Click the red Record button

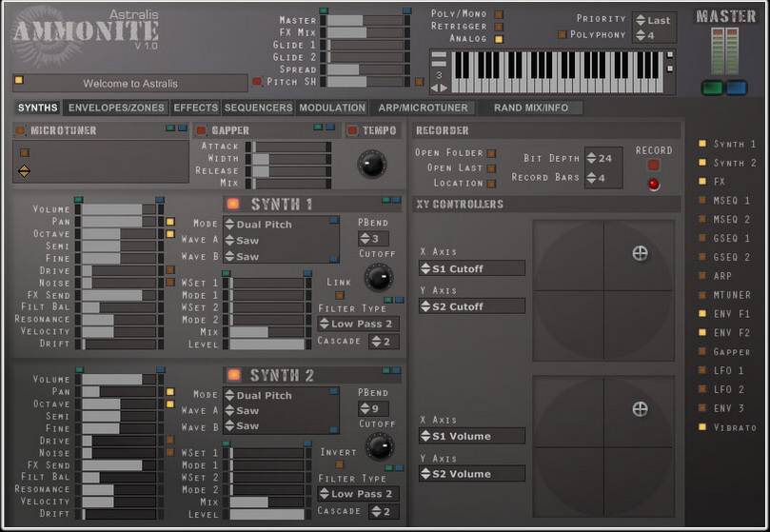coord(653,184)
